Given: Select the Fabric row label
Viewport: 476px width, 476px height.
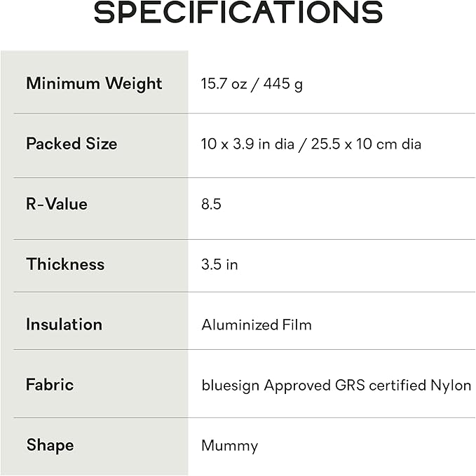Looking at the screenshot, I should tap(50, 385).
